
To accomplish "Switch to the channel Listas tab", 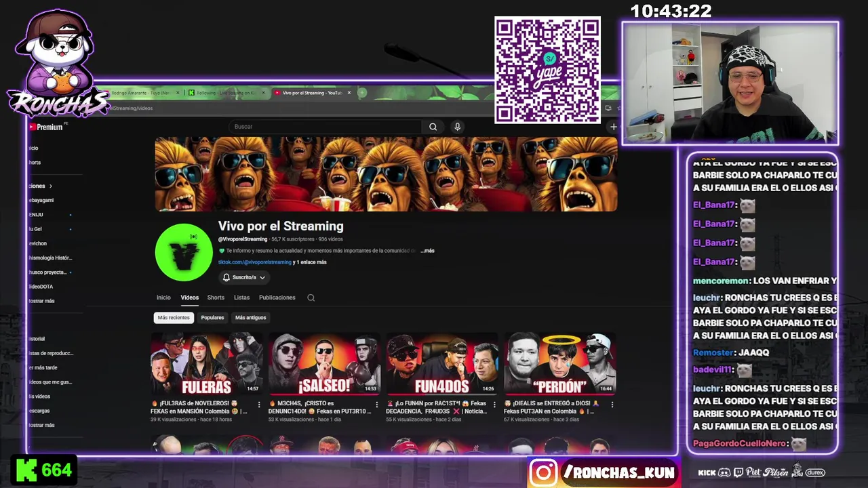I will point(241,298).
